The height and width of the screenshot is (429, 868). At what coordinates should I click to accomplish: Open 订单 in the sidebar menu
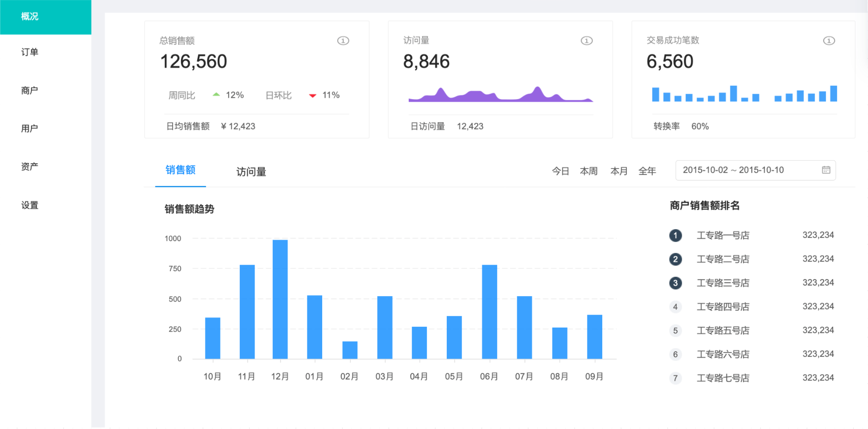point(30,52)
